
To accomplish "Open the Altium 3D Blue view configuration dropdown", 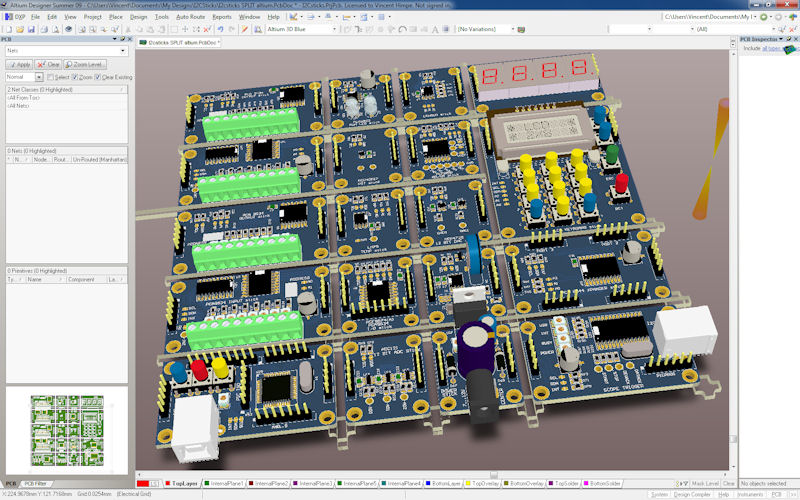I will coord(335,30).
